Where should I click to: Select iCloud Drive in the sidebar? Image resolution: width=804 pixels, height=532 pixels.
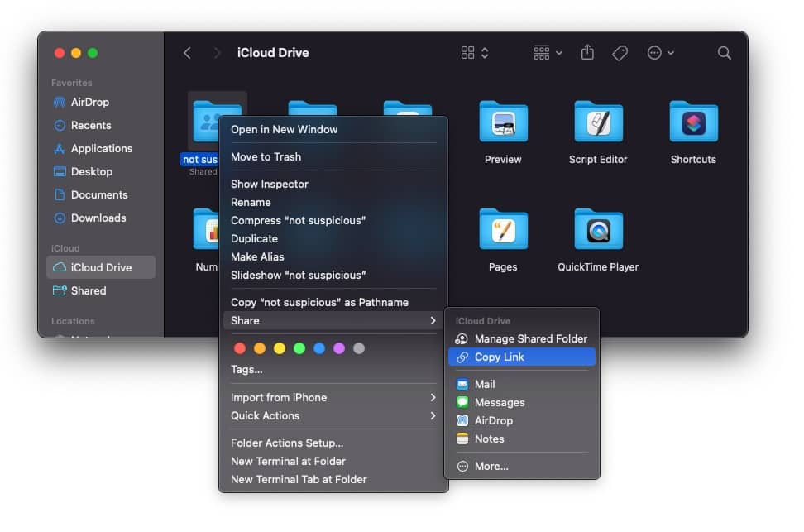pos(101,267)
